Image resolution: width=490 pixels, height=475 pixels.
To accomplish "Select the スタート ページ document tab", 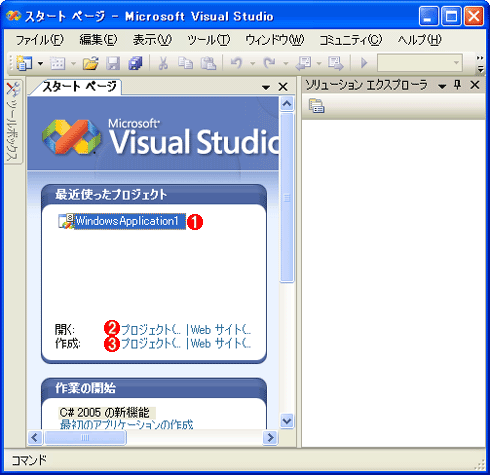I will (x=79, y=87).
